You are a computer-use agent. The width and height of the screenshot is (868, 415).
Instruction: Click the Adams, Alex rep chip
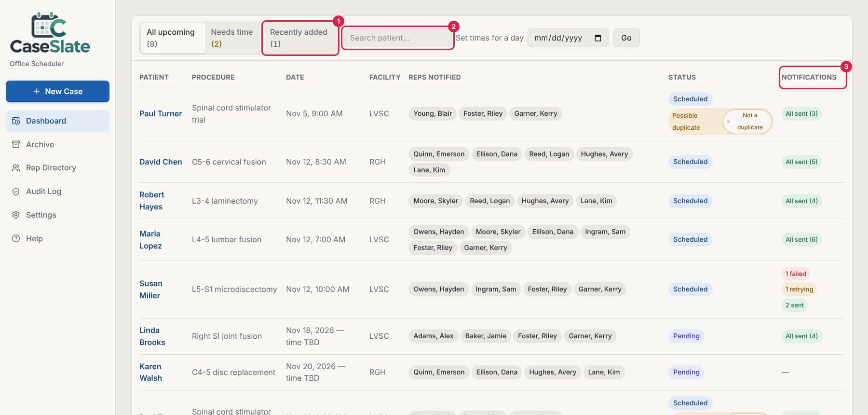coord(433,336)
